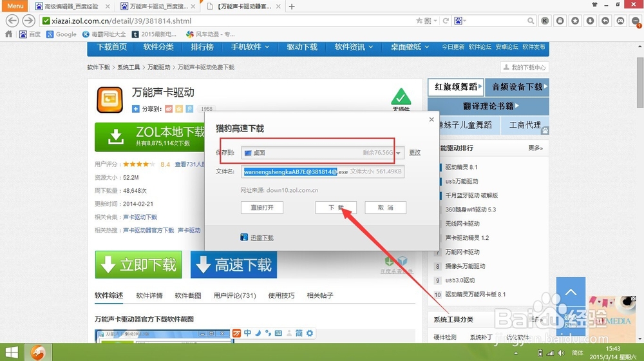This screenshot has width=644, height=361.
Task: Select the 软件截图 tab
Action: click(x=188, y=296)
